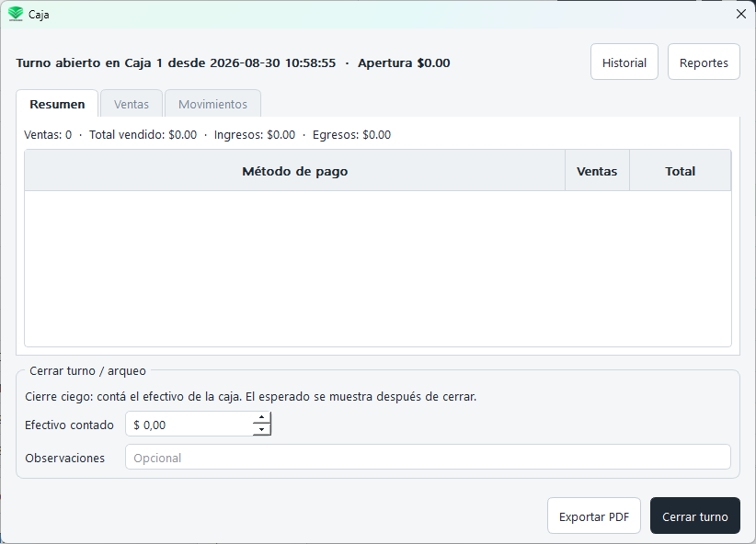Click the Observaciones text field
Viewport: 756px width, 544px height.
tap(428, 458)
